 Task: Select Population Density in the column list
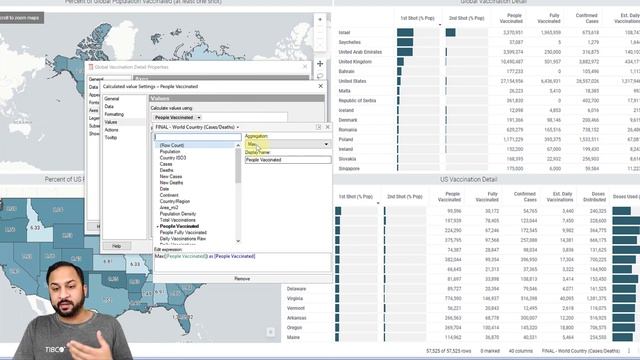coord(178,214)
